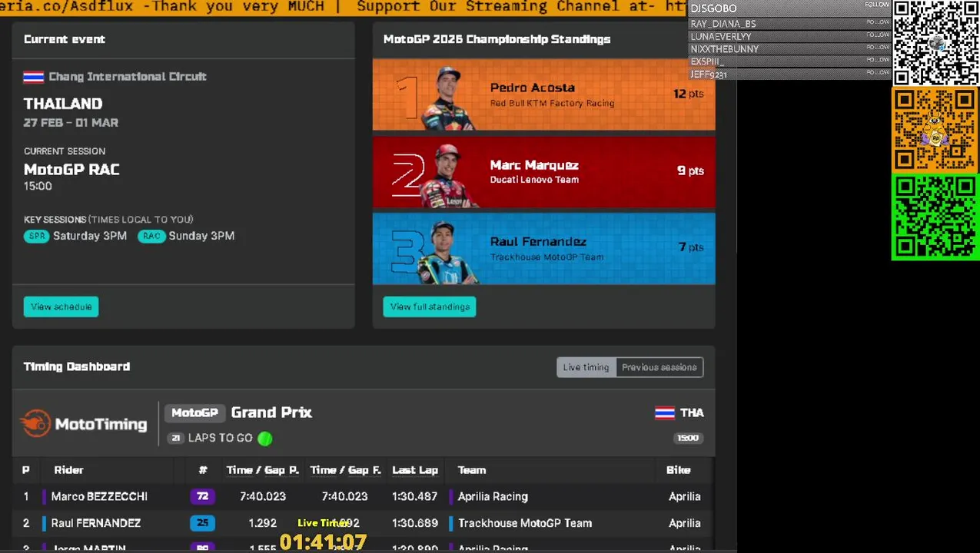Click the MotoGP RAC session label
The image size is (980, 553).
tap(71, 170)
